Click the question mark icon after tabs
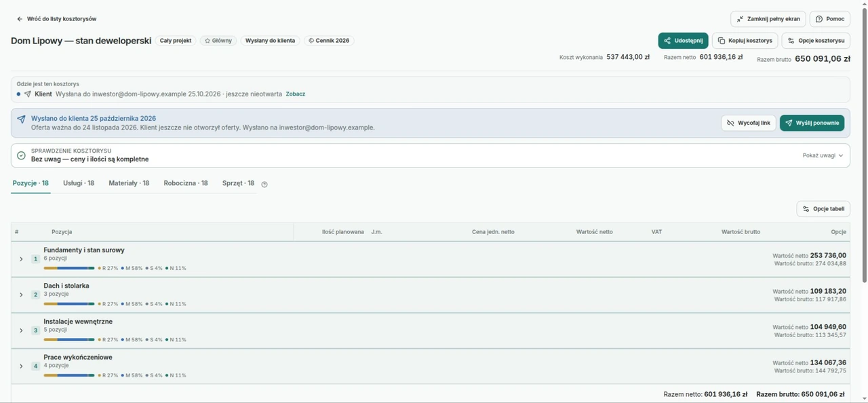868x403 pixels. 264,184
